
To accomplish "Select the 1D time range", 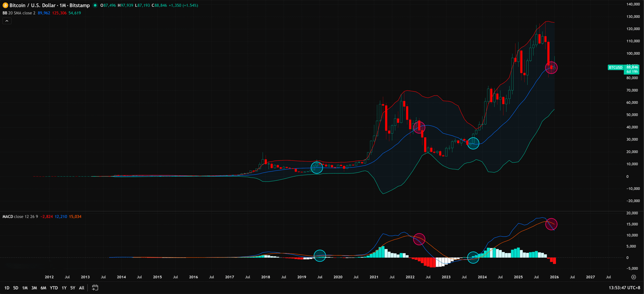I will click(7, 288).
